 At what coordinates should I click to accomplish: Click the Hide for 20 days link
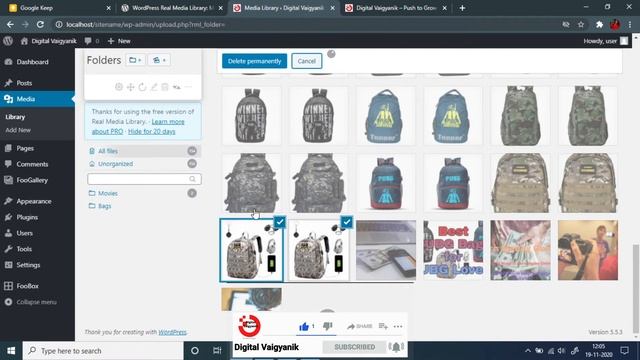tap(151, 131)
